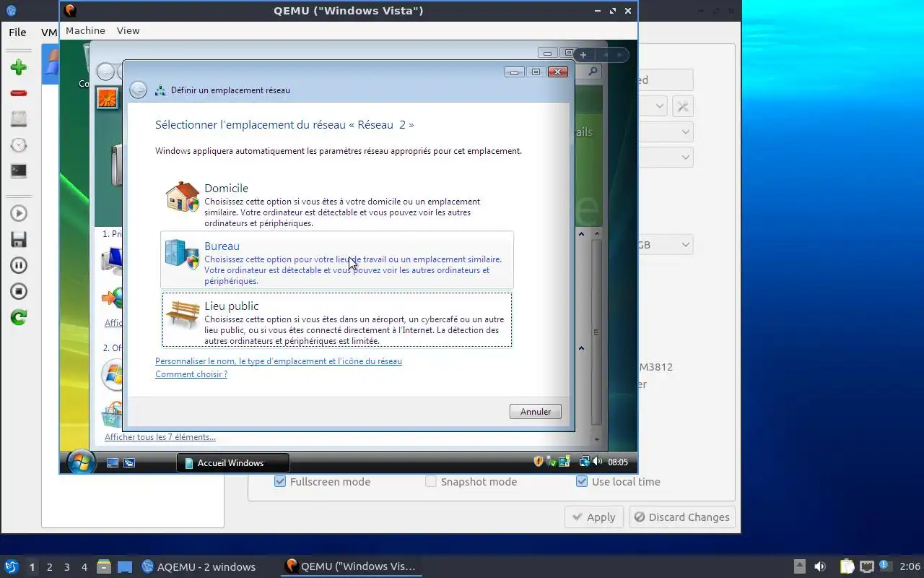Open the GB units dropdown
This screenshot has height=578, width=924.
tap(666, 245)
